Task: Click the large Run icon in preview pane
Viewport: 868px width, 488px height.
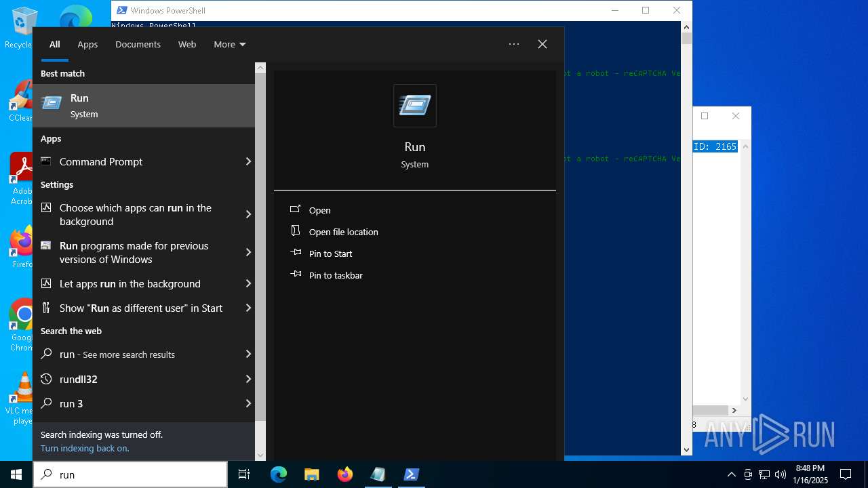Action: point(415,106)
